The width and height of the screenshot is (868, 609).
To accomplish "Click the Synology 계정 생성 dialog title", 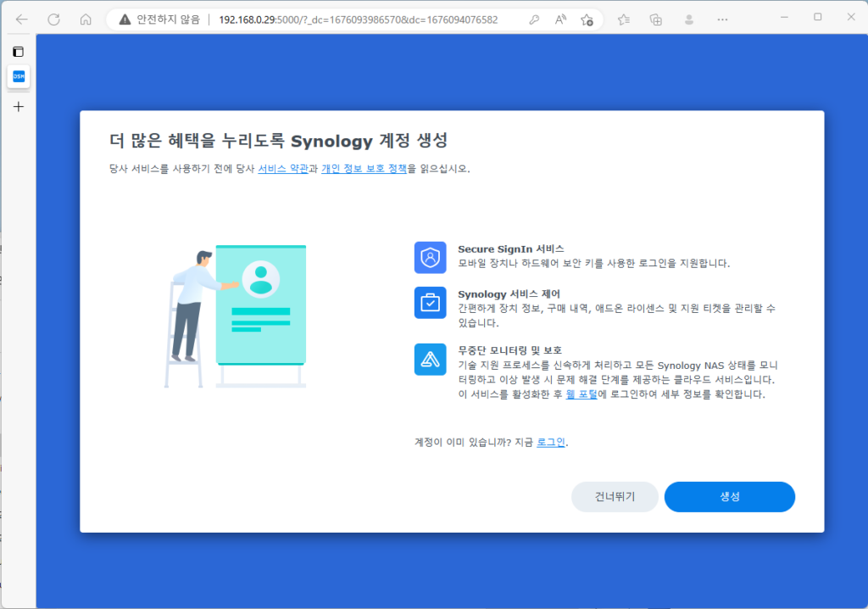I will 278,141.
